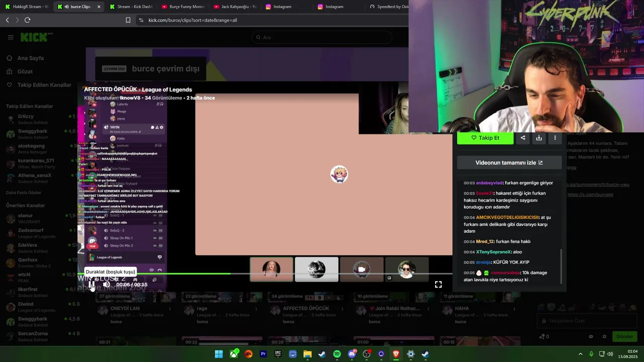Switch to Jack Kahyaoğlu YouTube tab
644x362 pixels.
tap(235, 7)
